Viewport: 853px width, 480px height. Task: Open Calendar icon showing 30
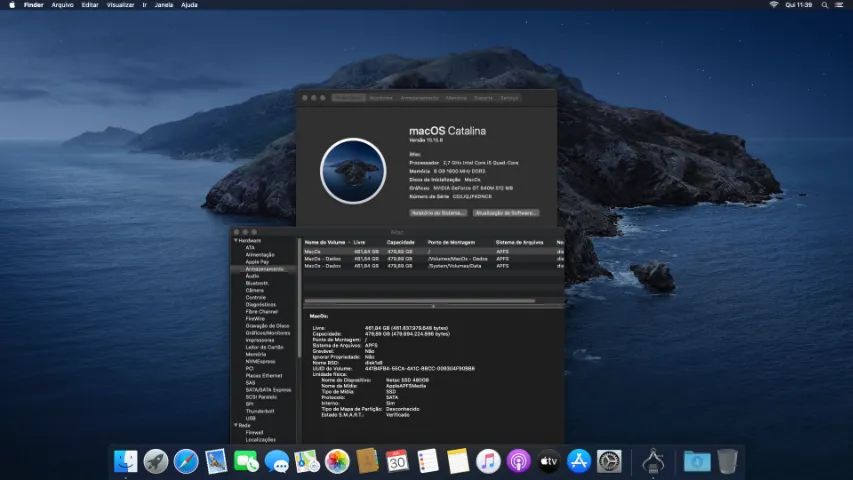pos(397,461)
